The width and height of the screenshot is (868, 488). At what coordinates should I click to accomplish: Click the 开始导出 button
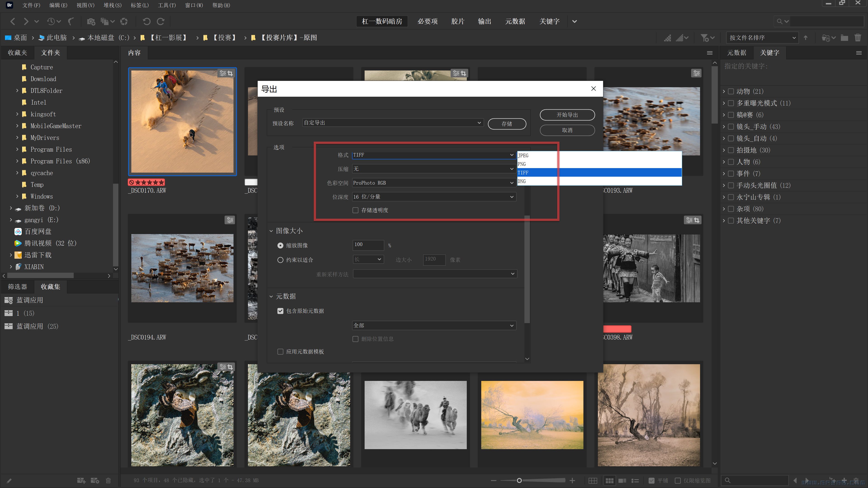click(x=567, y=115)
